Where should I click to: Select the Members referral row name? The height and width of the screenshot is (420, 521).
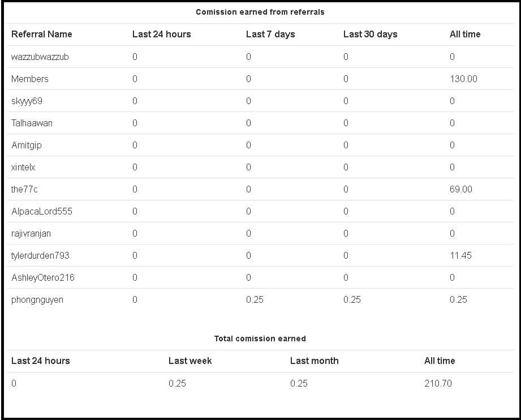pyautogui.click(x=30, y=79)
